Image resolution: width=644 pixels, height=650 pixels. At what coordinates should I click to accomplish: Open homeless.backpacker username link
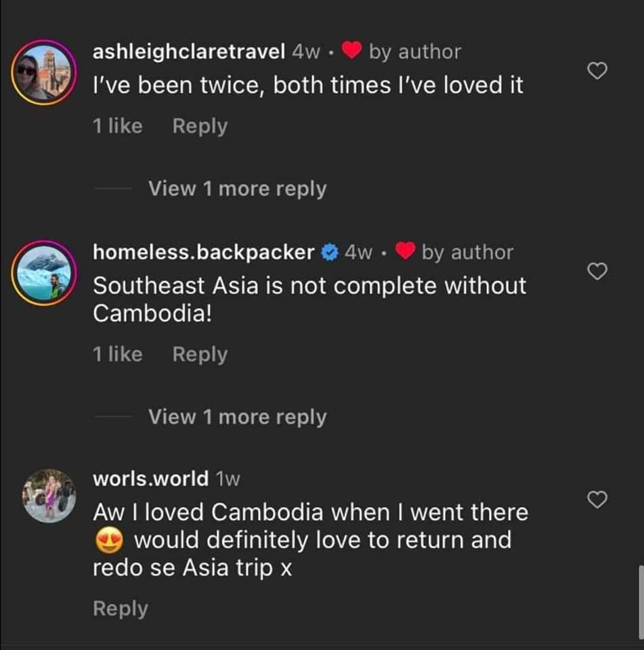coord(203,253)
